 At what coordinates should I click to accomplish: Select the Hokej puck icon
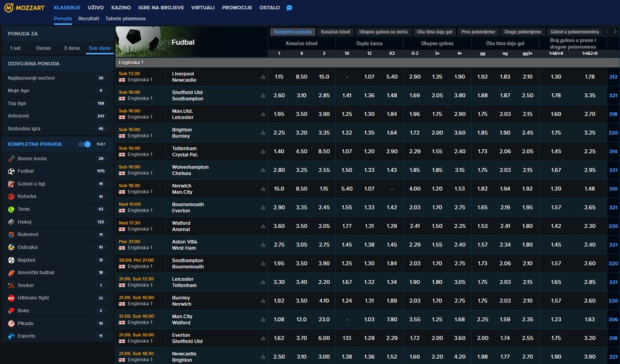(11, 222)
